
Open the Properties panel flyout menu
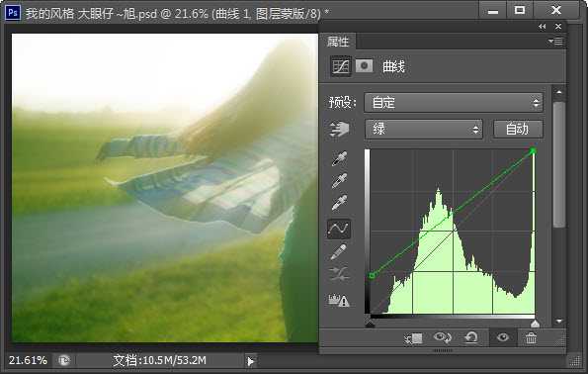(555, 41)
